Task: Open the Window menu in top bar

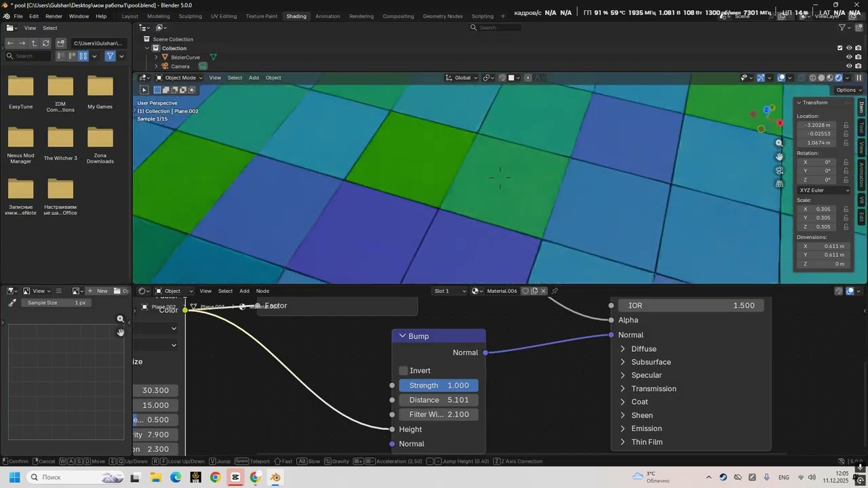Action: point(79,16)
